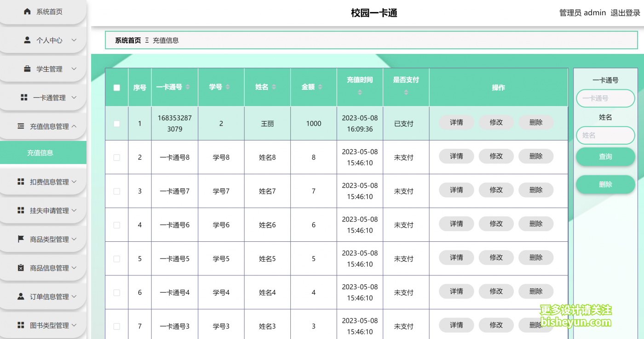Select the person icon for 个人中心
This screenshot has width=644, height=339.
click(27, 40)
